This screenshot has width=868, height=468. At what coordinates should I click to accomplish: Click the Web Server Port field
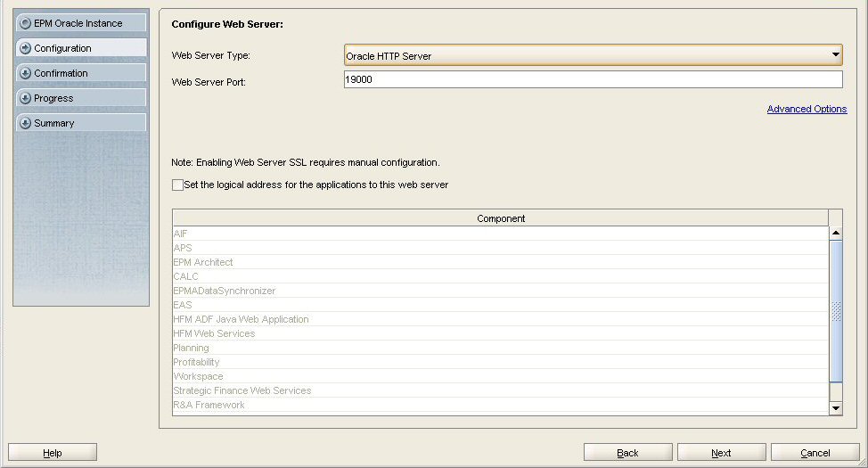593,79
